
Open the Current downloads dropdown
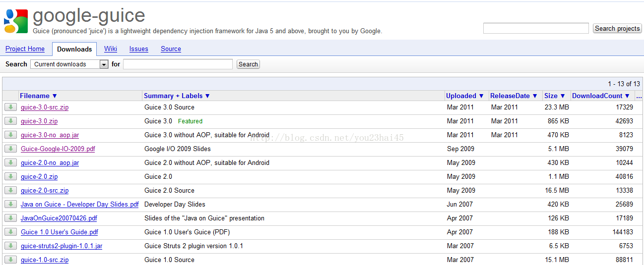[x=69, y=64]
